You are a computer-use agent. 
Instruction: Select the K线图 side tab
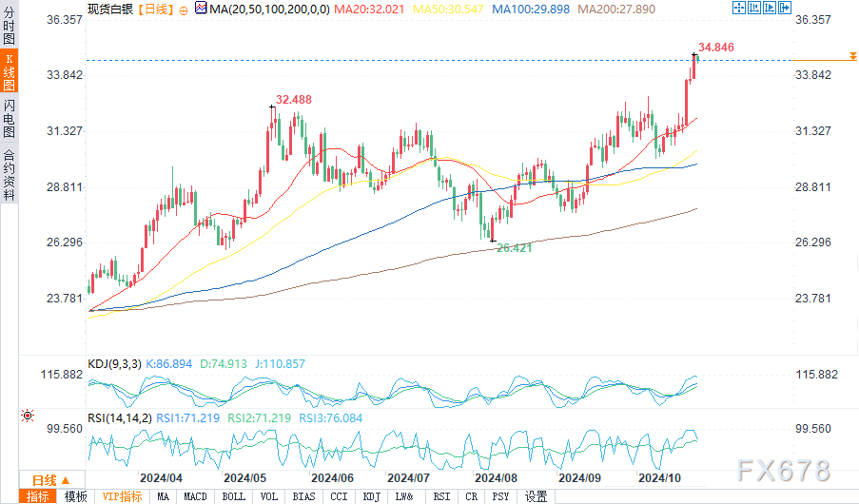tap(9, 72)
